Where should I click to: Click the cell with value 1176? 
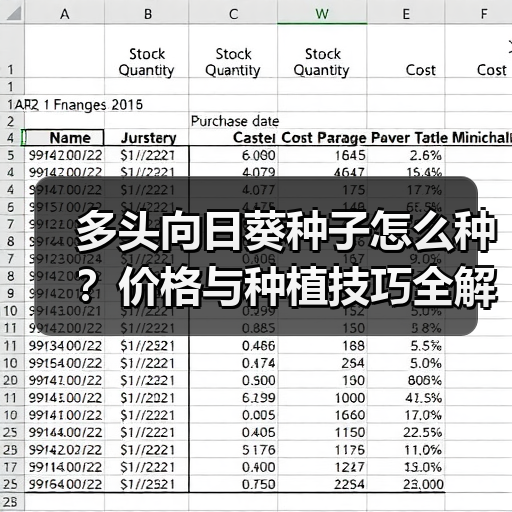click(322, 450)
